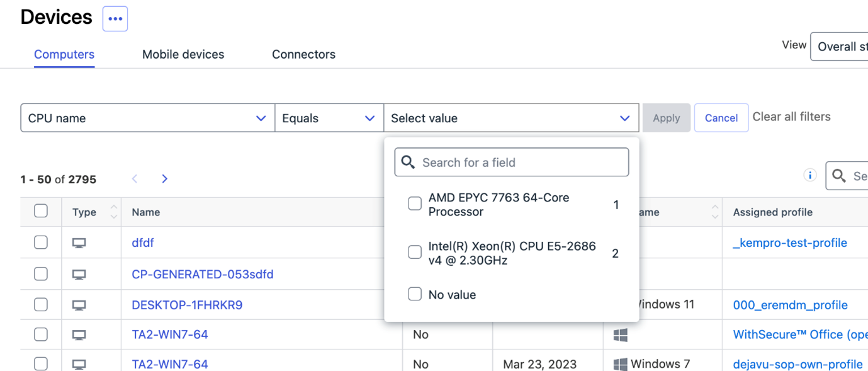Open the CPU name filter field dropdown

click(147, 118)
